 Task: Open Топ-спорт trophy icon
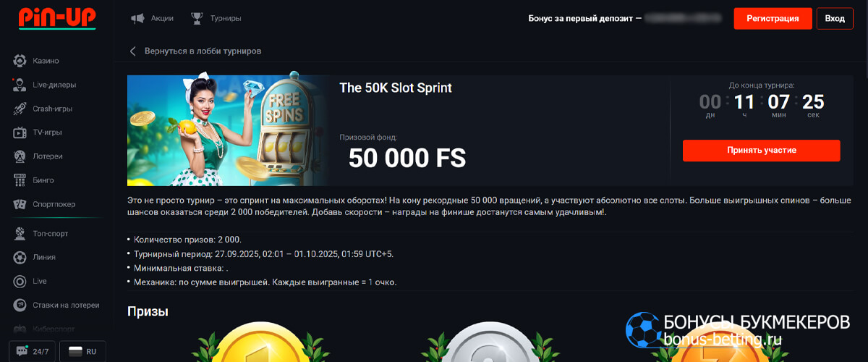pos(20,234)
